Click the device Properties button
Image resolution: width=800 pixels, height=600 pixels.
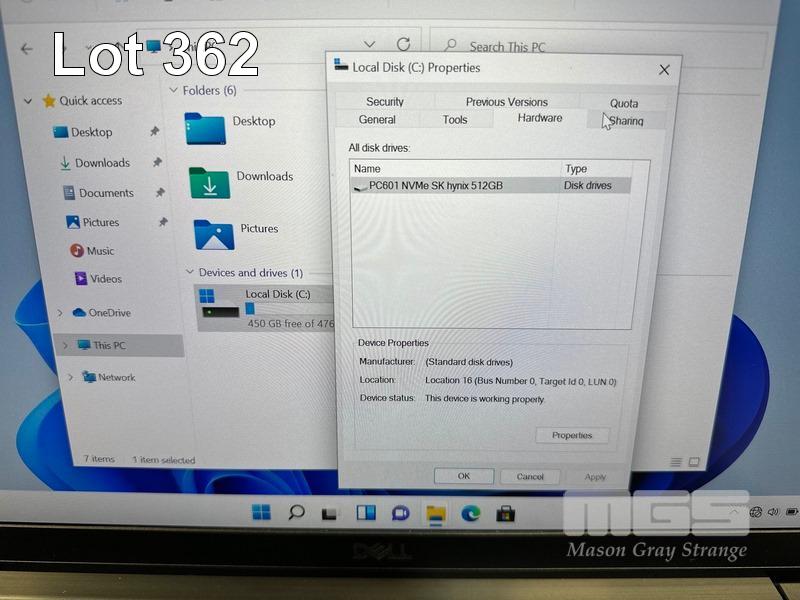pyautogui.click(x=572, y=436)
